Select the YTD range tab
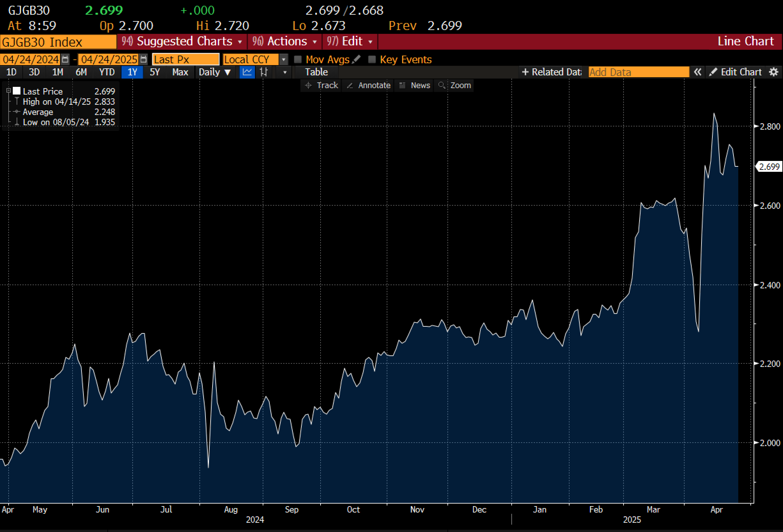783x532 pixels. tap(107, 72)
